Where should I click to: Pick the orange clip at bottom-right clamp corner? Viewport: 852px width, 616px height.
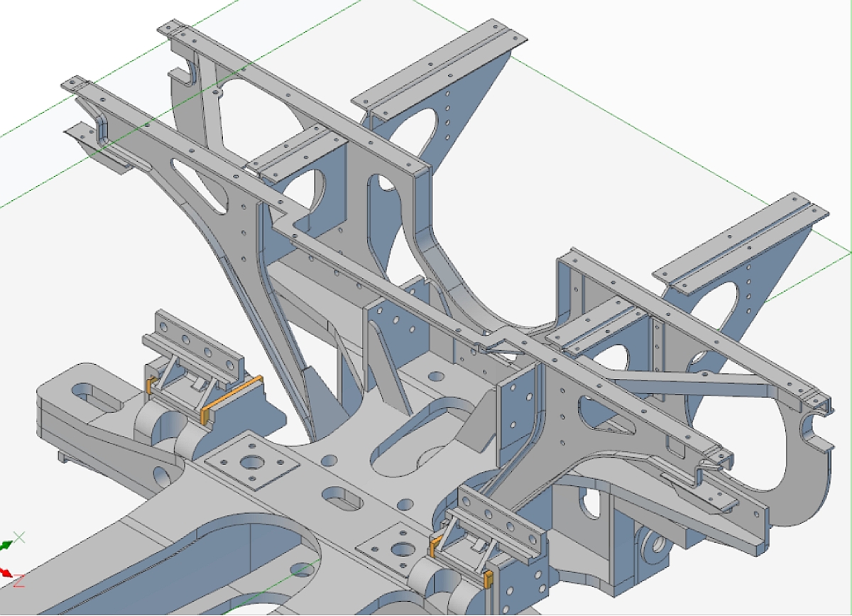click(x=487, y=580)
